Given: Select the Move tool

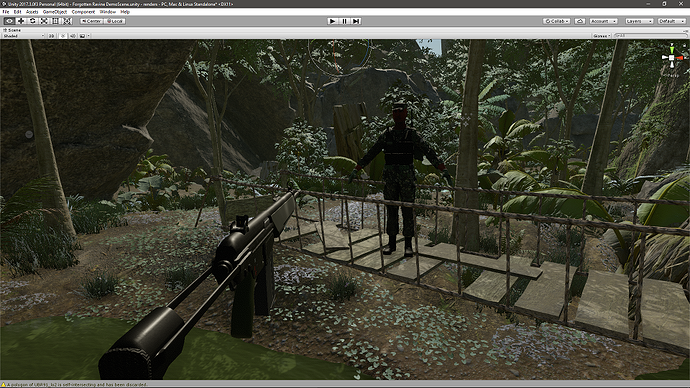Looking at the screenshot, I should coord(21,21).
